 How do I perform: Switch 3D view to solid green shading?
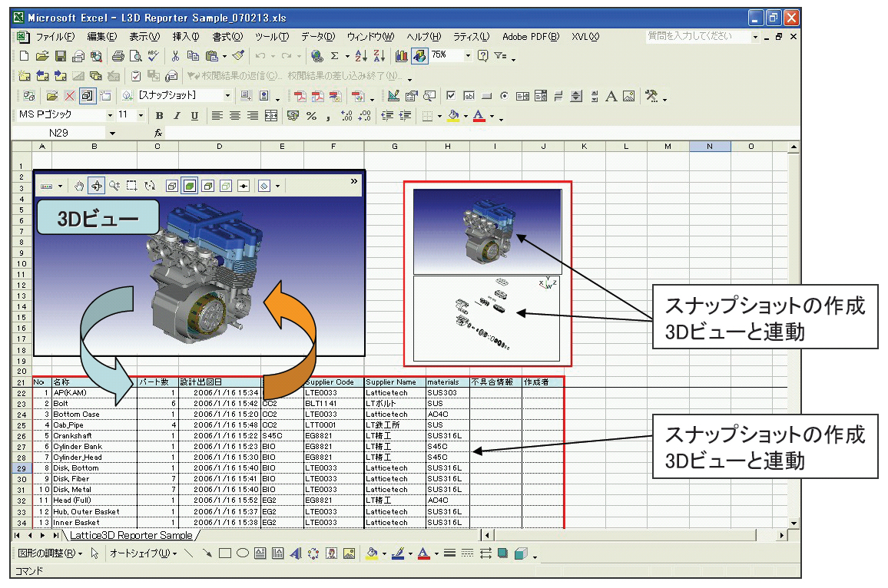tap(191, 187)
